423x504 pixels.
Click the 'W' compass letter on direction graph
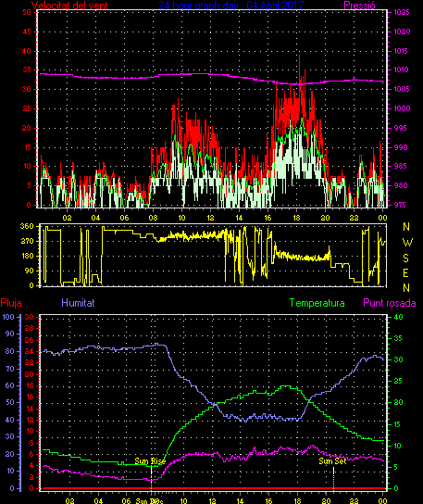[407, 243]
